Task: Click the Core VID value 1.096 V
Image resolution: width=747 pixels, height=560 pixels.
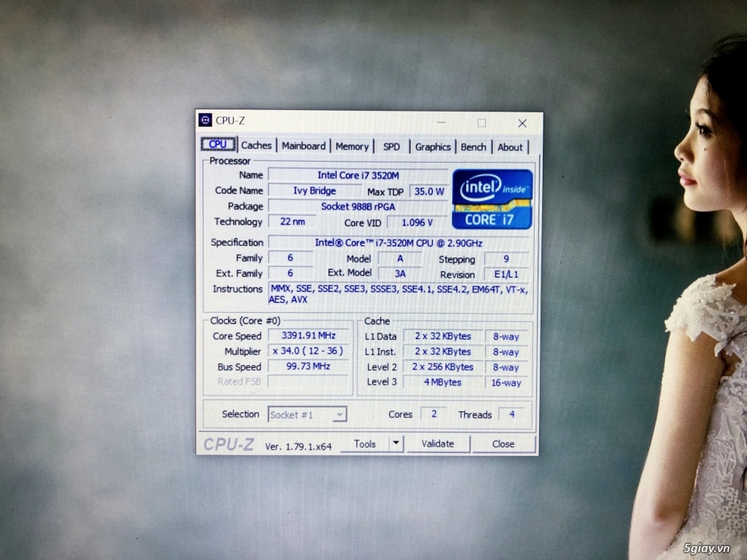Action: (417, 222)
